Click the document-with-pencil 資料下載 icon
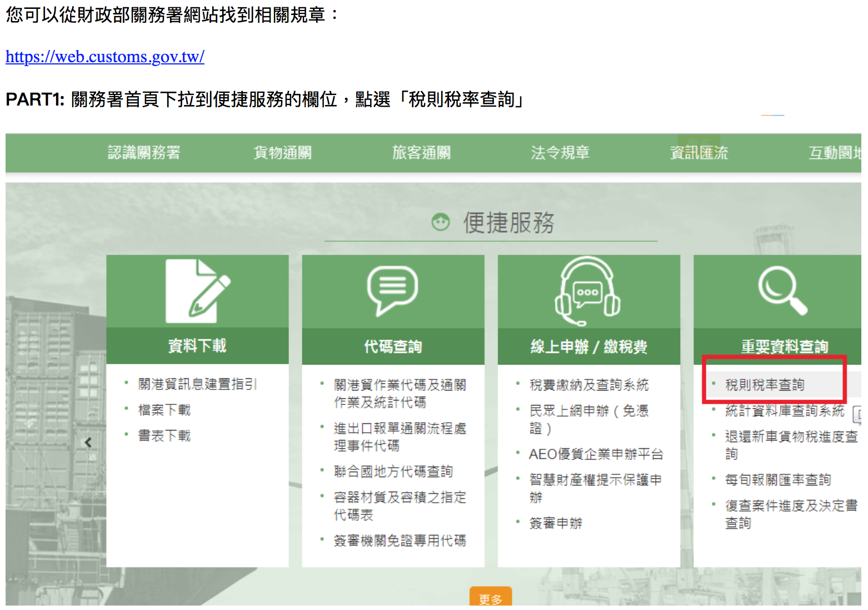 click(197, 291)
